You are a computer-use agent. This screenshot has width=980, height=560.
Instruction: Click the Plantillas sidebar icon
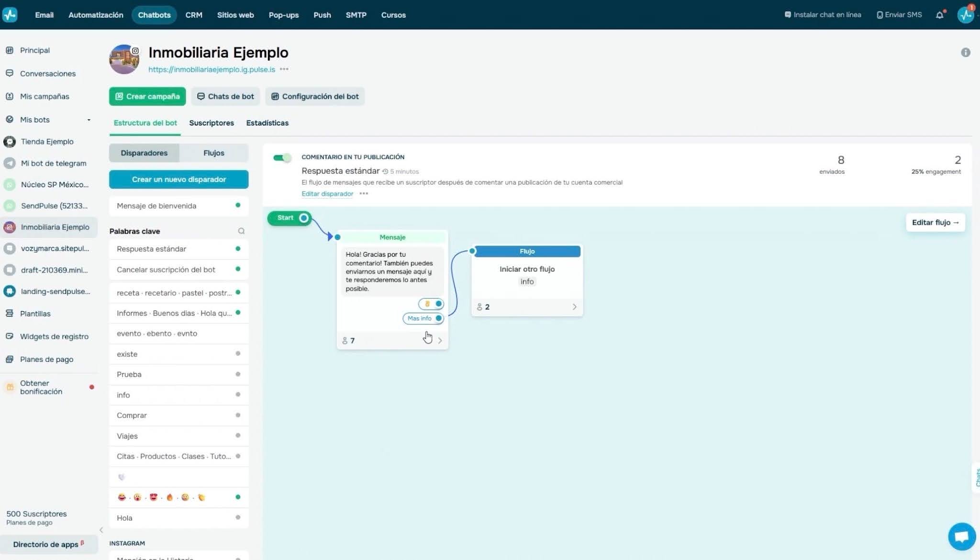click(x=10, y=314)
